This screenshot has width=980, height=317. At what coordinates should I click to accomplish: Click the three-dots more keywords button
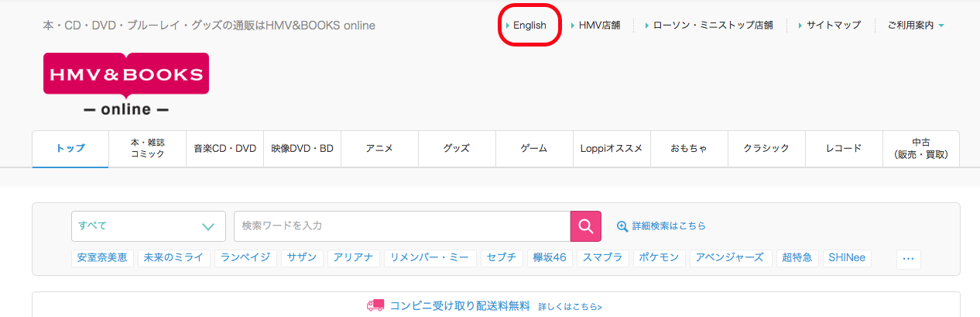909,258
